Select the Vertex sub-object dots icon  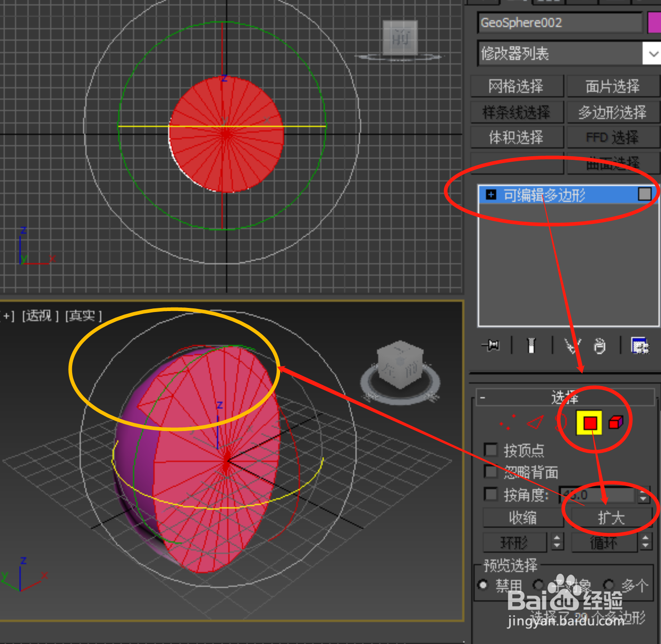coord(508,422)
